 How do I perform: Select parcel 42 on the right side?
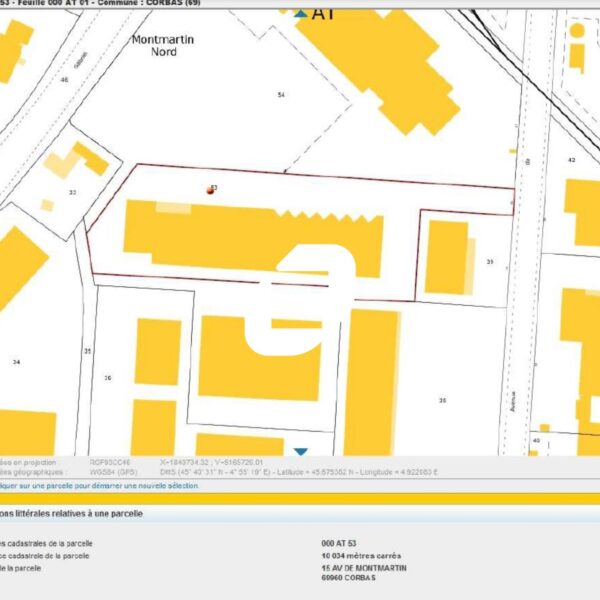click(x=572, y=159)
